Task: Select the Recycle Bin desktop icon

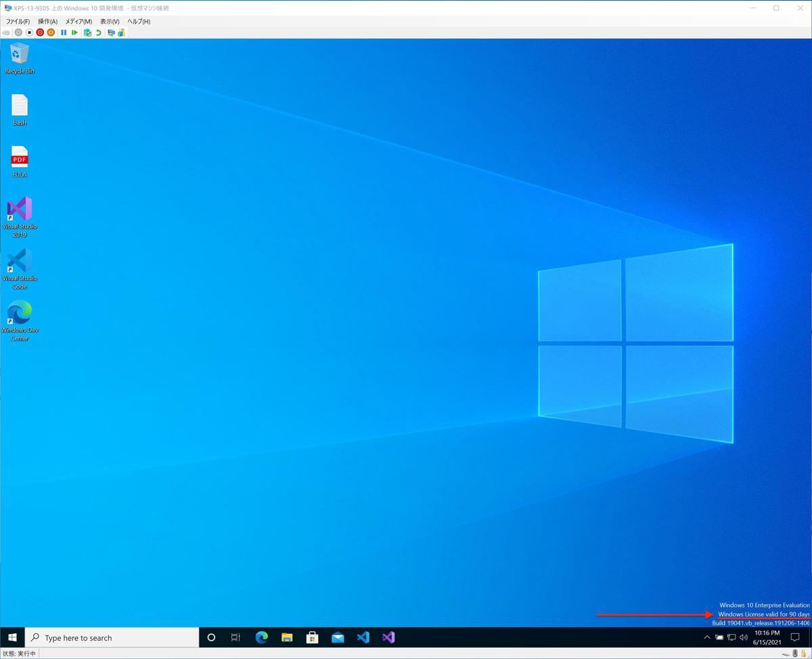Action: pyautogui.click(x=20, y=58)
